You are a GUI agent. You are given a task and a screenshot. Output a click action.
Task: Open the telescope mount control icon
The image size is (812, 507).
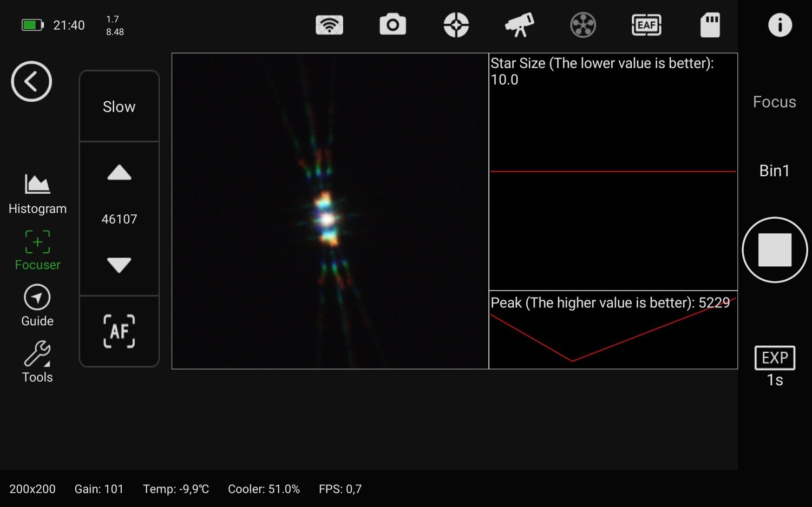(519, 24)
